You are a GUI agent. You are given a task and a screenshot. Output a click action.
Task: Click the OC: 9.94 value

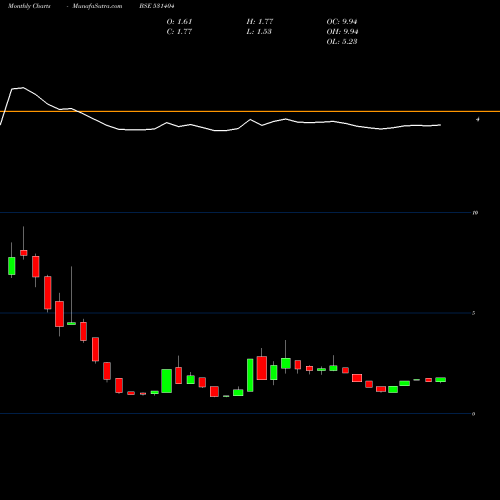342,22
